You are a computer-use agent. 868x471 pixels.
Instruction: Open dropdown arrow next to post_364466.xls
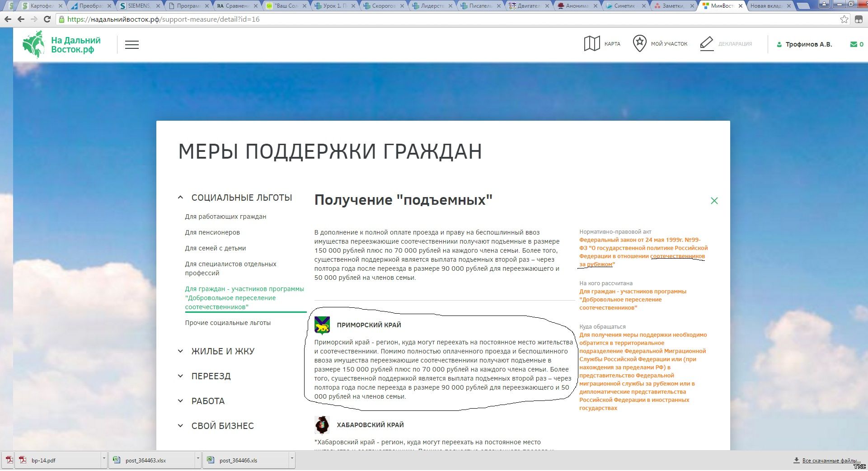pyautogui.click(x=292, y=460)
